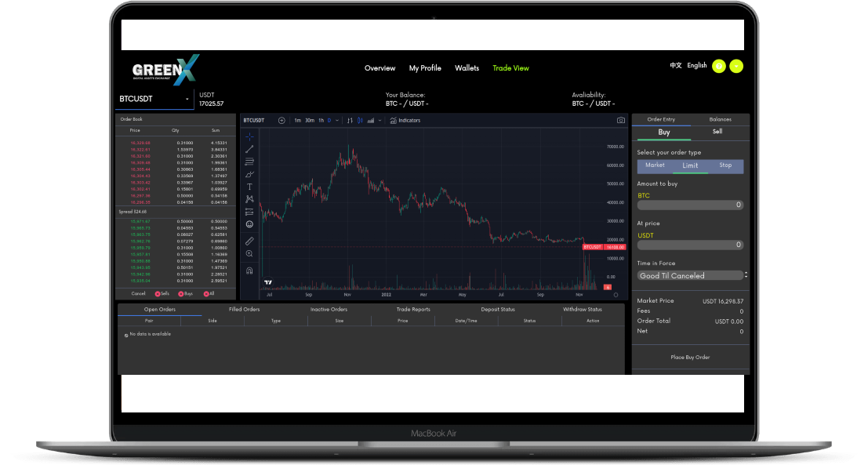The image size is (868, 465).
Task: Toggle the Sells cancel option
Action: 162,294
